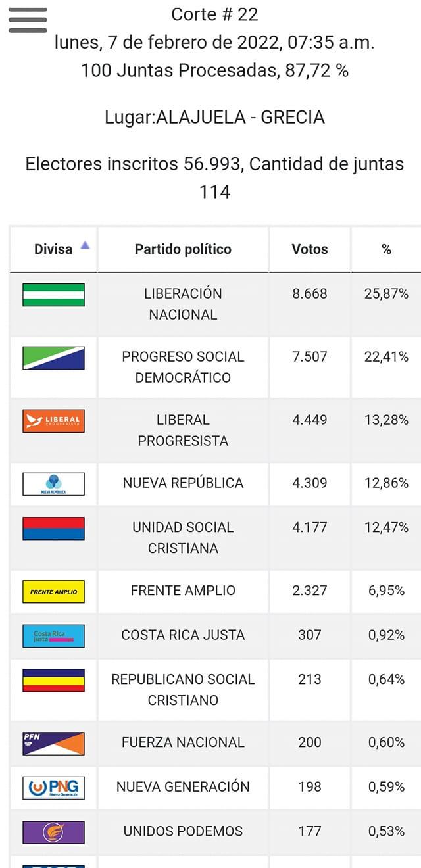
Task: Open the hamburger menu icon
Action: tap(28, 20)
